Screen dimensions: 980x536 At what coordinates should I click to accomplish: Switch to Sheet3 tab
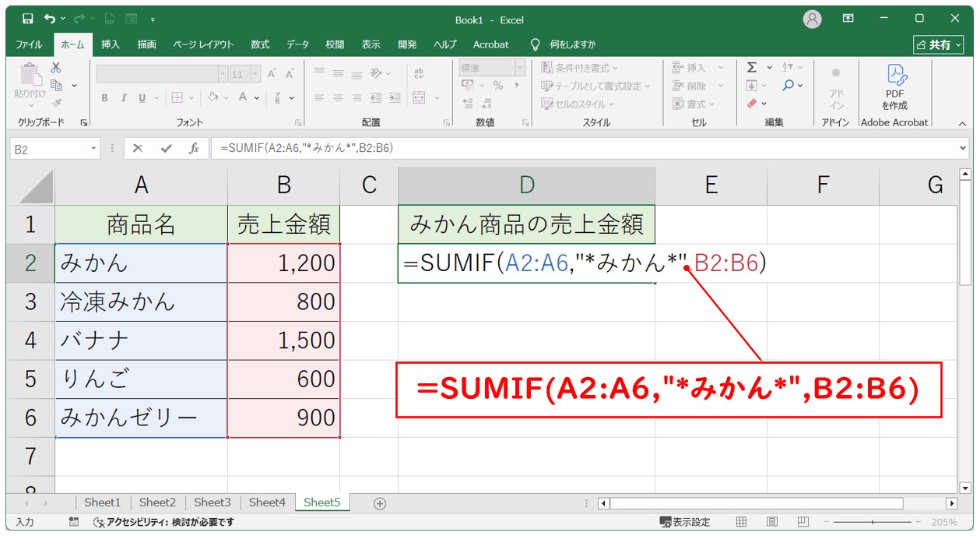coord(212,503)
